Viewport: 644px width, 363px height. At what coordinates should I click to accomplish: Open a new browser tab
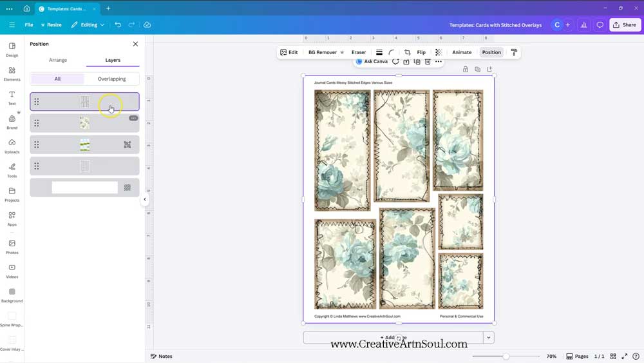[x=108, y=8]
